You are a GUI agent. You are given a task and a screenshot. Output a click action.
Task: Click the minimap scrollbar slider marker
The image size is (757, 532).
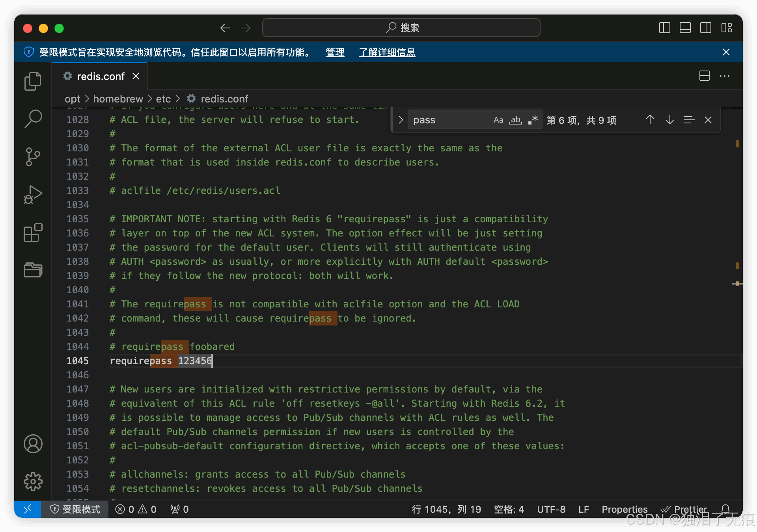tap(737, 284)
